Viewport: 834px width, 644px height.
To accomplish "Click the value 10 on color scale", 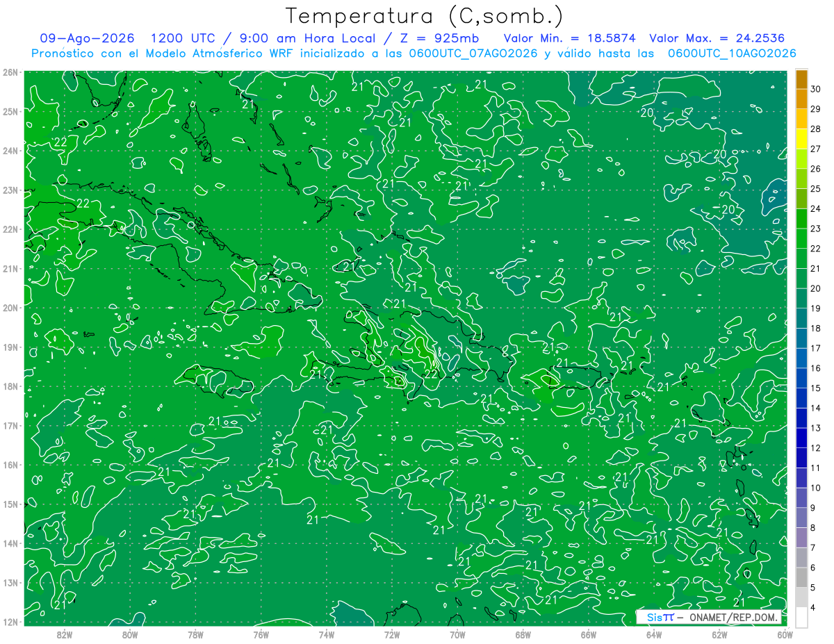I will pos(816,488).
